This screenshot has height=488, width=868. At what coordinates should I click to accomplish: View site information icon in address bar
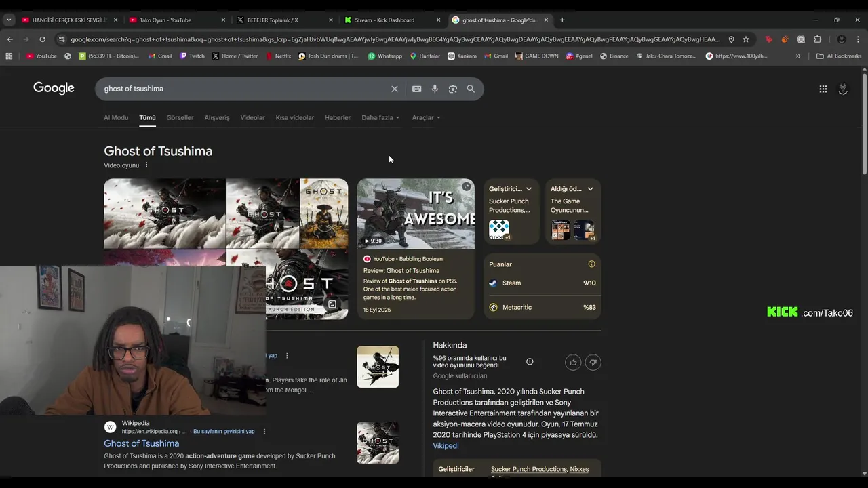tap(62, 39)
